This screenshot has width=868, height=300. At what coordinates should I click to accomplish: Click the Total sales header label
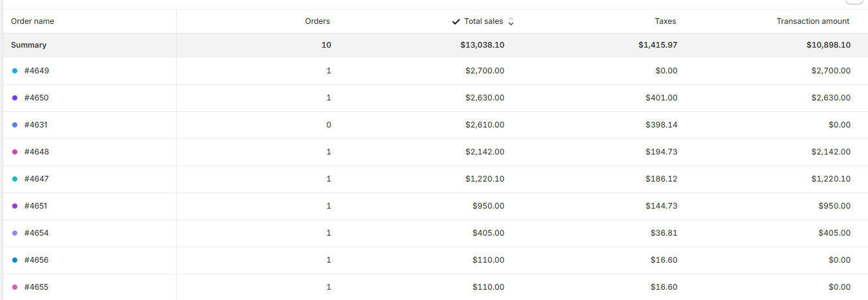click(x=484, y=21)
